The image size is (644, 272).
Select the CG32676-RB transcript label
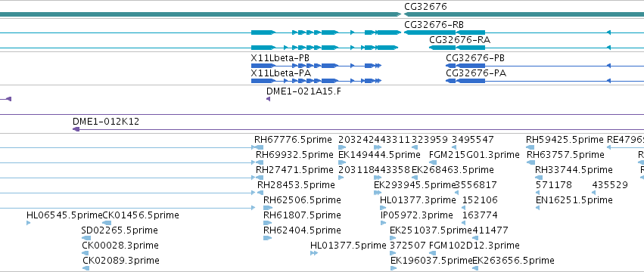[434, 25]
